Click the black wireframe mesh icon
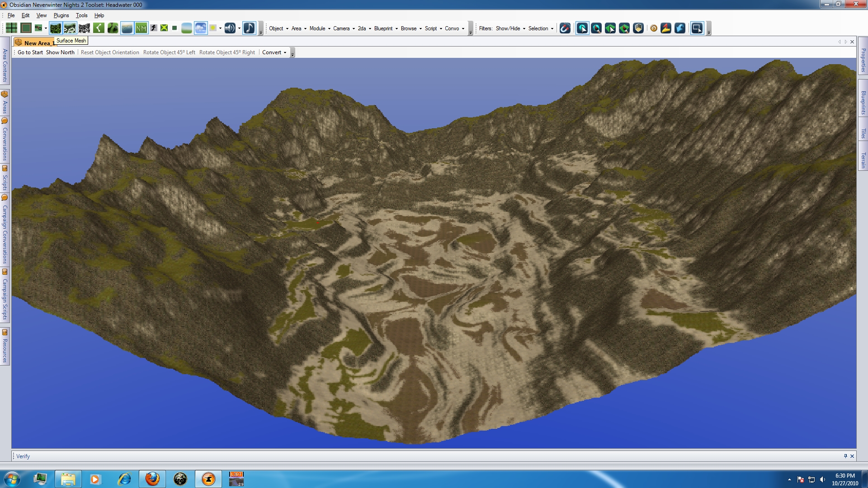 pyautogui.click(x=84, y=28)
